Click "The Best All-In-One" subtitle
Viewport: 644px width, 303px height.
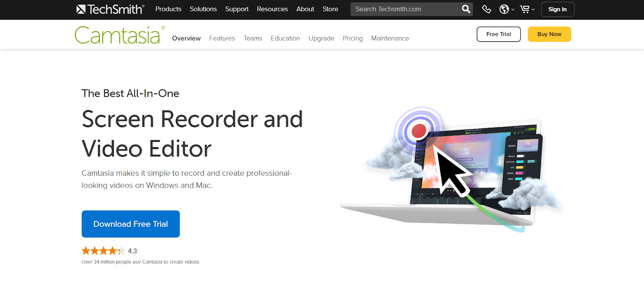point(130,93)
